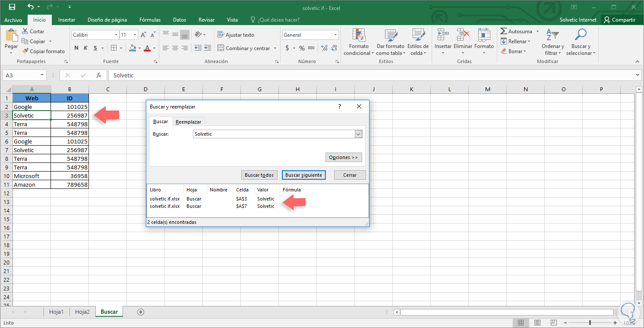Switch to the Reemplazar tab
Screen dimensions: 644x328
pos(188,122)
